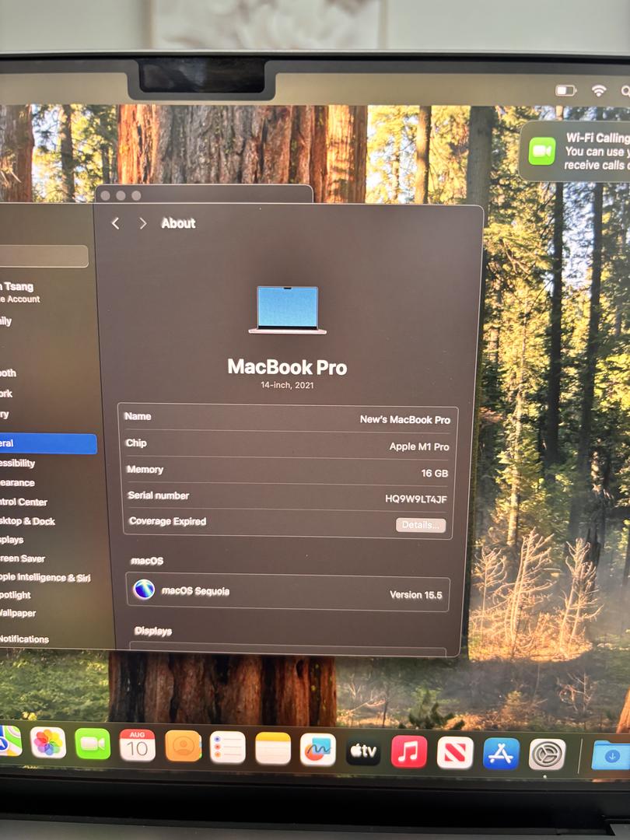The height and width of the screenshot is (840, 630).
Task: Select the highlighted General sidebar item
Action: [x=48, y=443]
